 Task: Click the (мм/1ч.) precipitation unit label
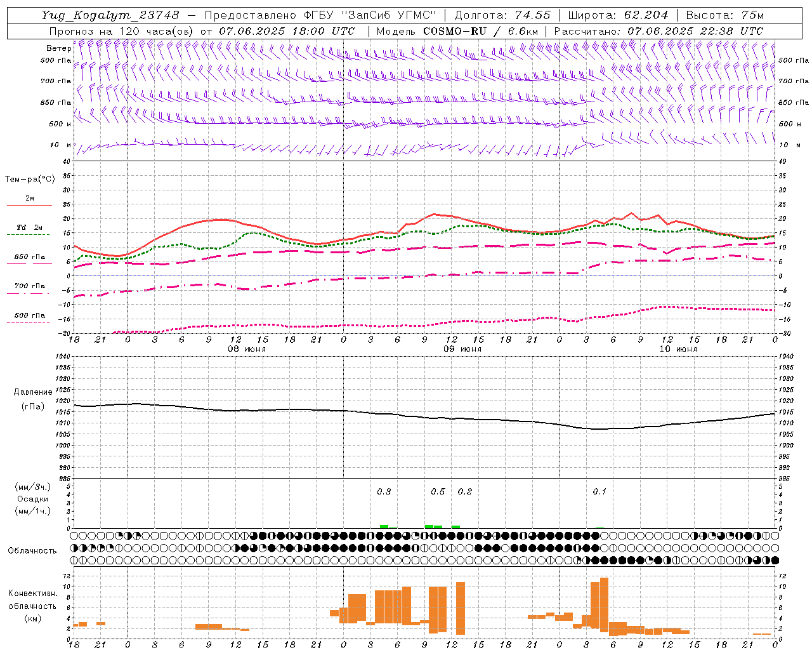click(33, 511)
